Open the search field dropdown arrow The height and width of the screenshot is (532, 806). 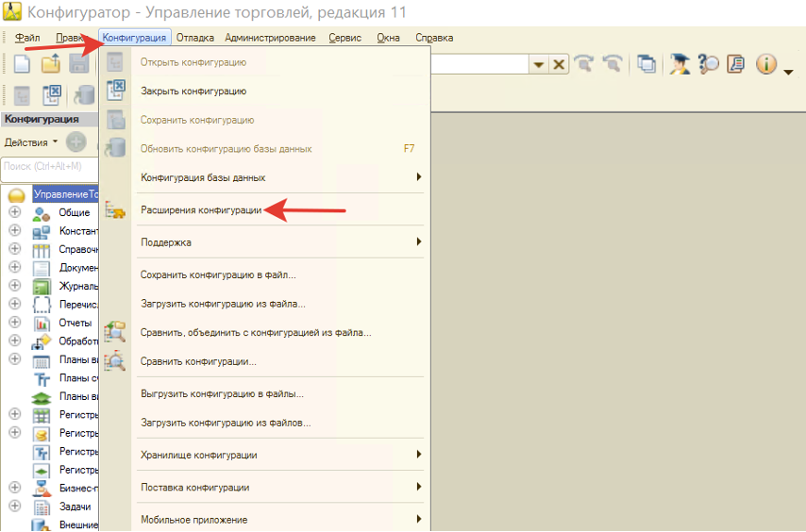[539, 64]
